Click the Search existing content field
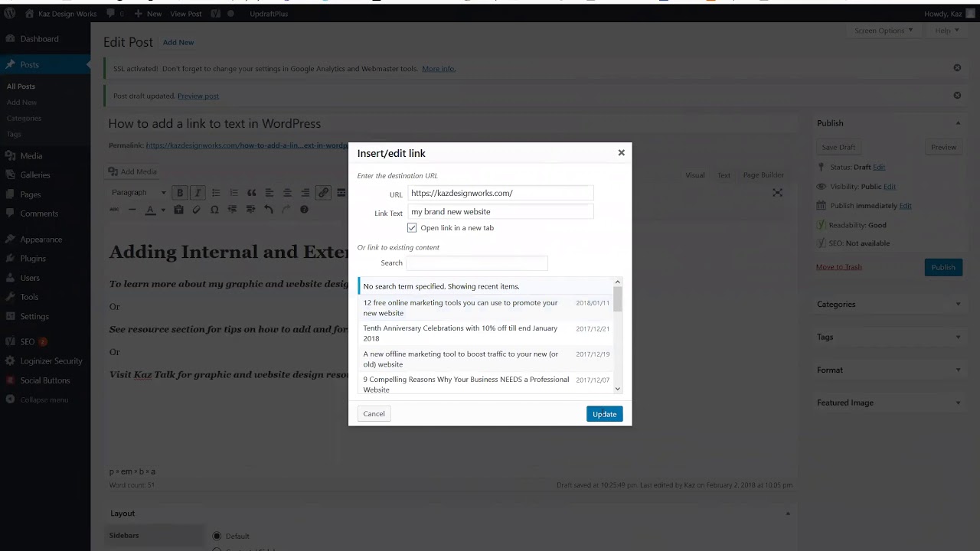This screenshot has height=551, width=980. [476, 263]
